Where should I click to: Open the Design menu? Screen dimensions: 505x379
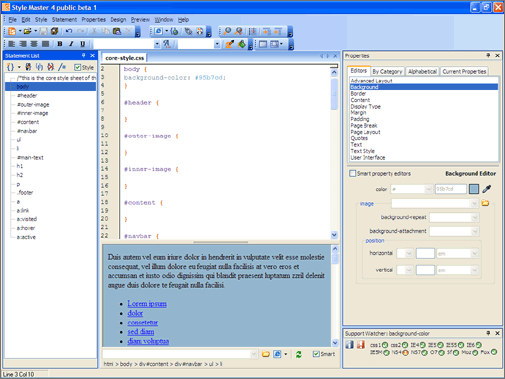(x=118, y=20)
